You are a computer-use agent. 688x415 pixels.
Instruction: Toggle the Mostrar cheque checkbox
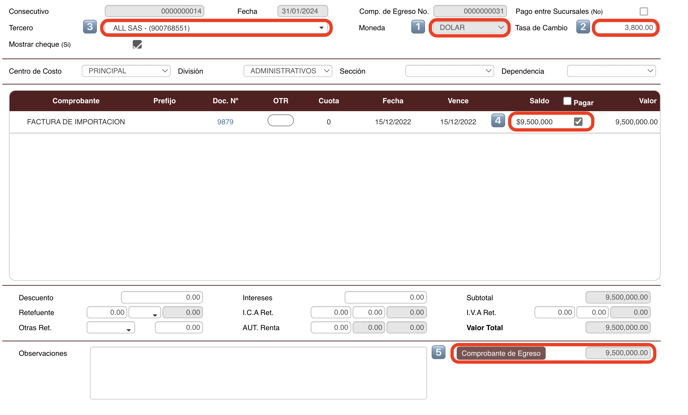coord(137,44)
